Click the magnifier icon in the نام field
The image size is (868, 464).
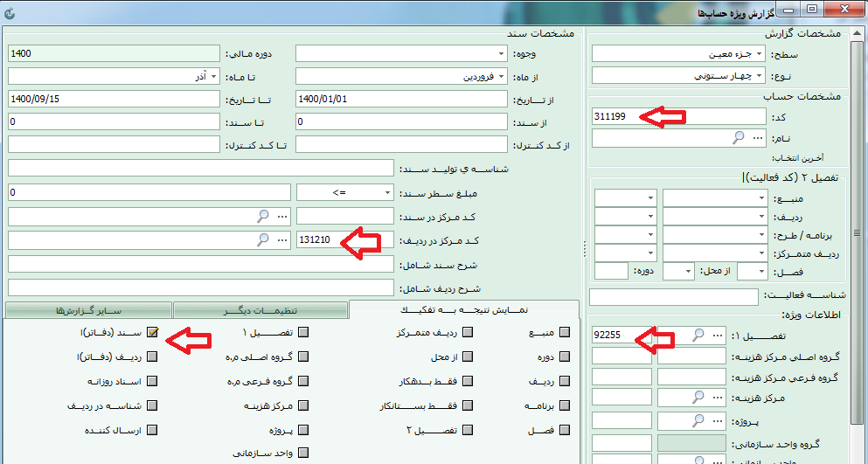(738, 138)
